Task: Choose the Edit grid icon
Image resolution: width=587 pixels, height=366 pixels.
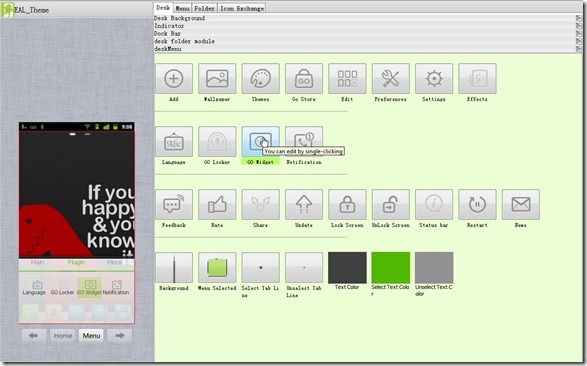Action: click(347, 79)
